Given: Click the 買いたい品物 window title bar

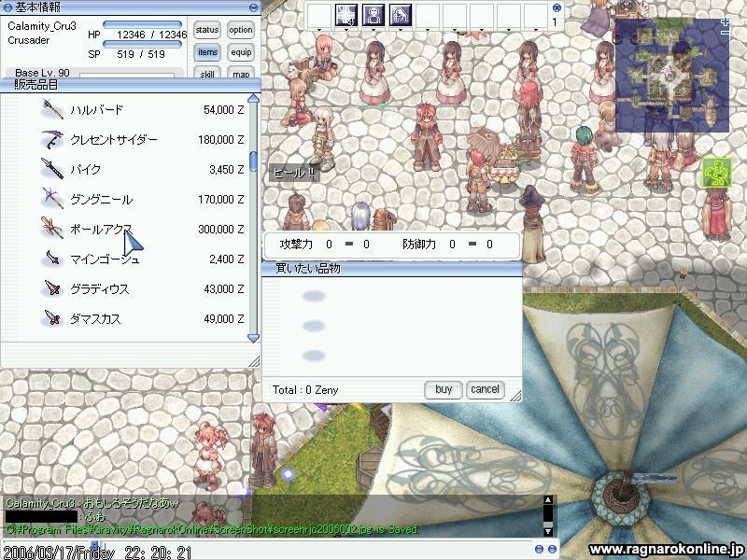Looking at the screenshot, I should 392,269.
